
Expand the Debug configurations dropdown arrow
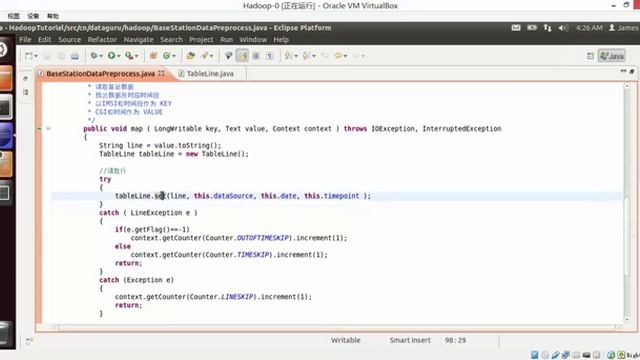pos(101,56)
